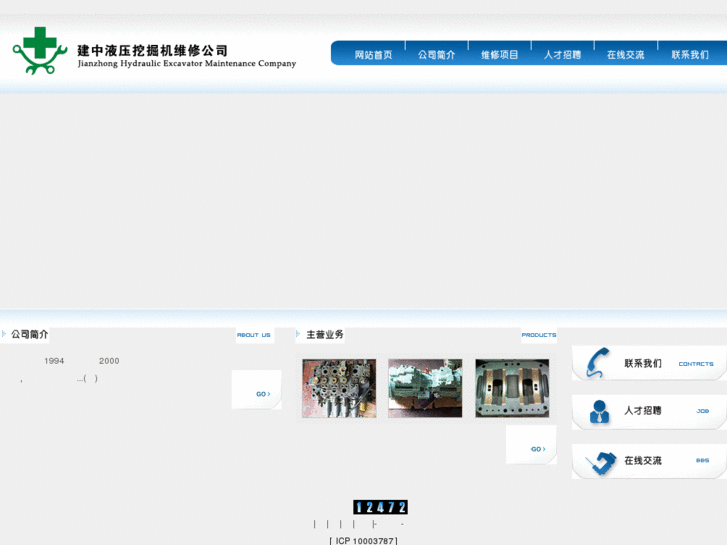Open the metal housing part thumbnail
This screenshot has height=545, width=727.
point(512,388)
